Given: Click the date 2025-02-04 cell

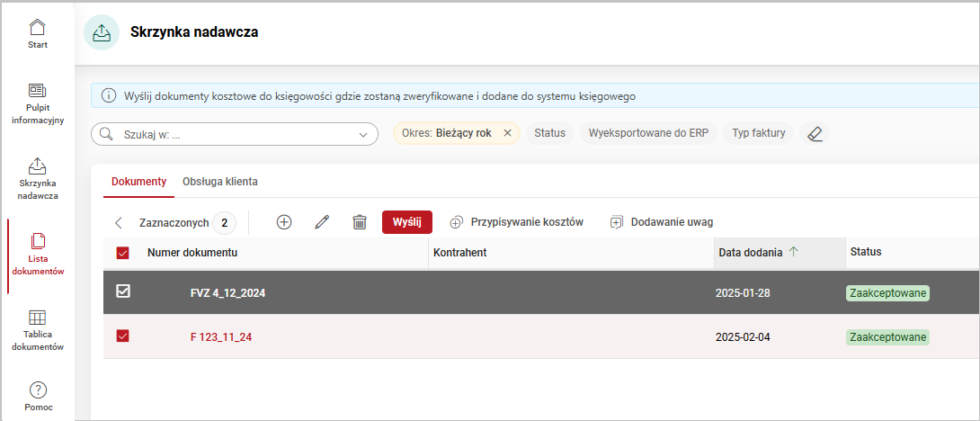Looking at the screenshot, I should click(x=743, y=337).
